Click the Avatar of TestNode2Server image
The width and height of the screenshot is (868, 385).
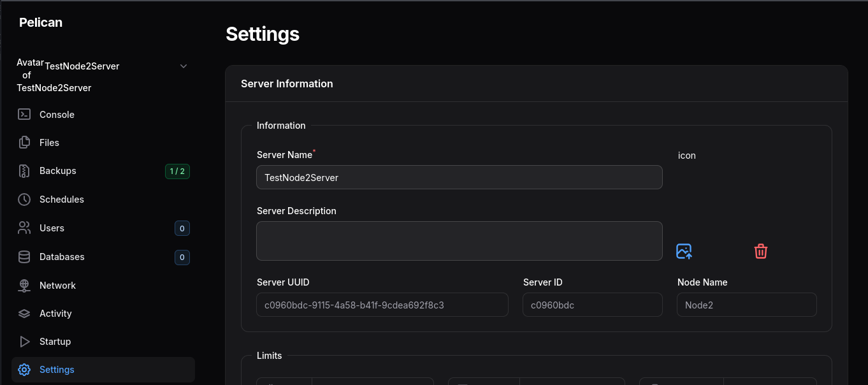[30, 75]
